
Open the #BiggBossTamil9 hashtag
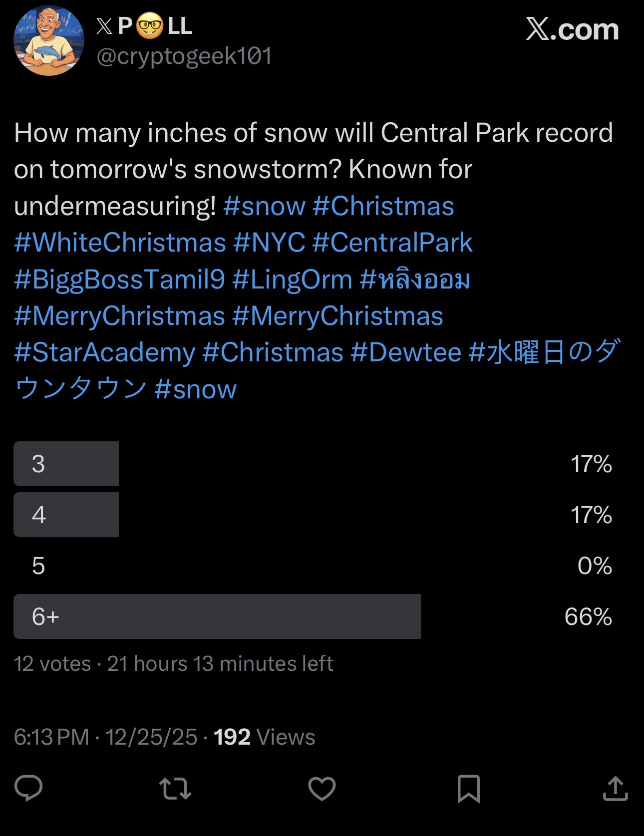pos(120,279)
